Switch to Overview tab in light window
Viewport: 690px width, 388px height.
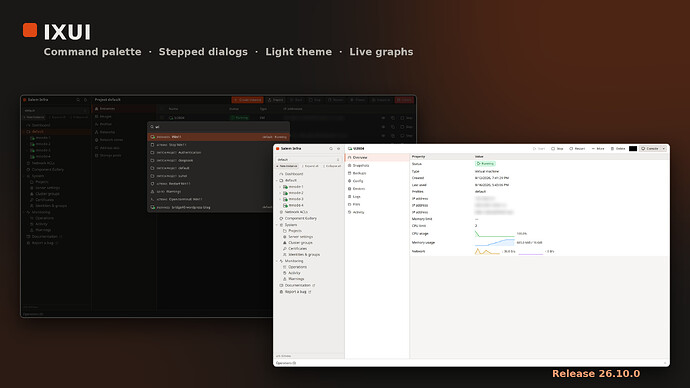point(377,157)
